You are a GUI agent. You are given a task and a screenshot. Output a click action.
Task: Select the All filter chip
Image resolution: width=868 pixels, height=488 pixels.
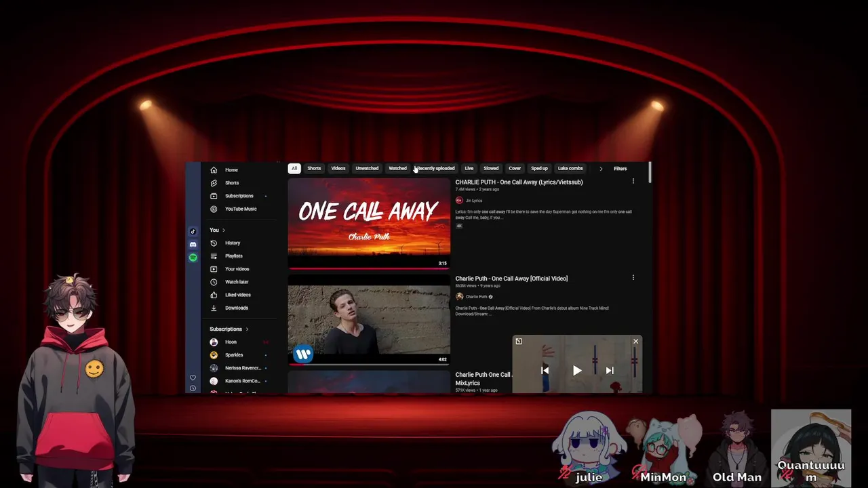(x=294, y=169)
